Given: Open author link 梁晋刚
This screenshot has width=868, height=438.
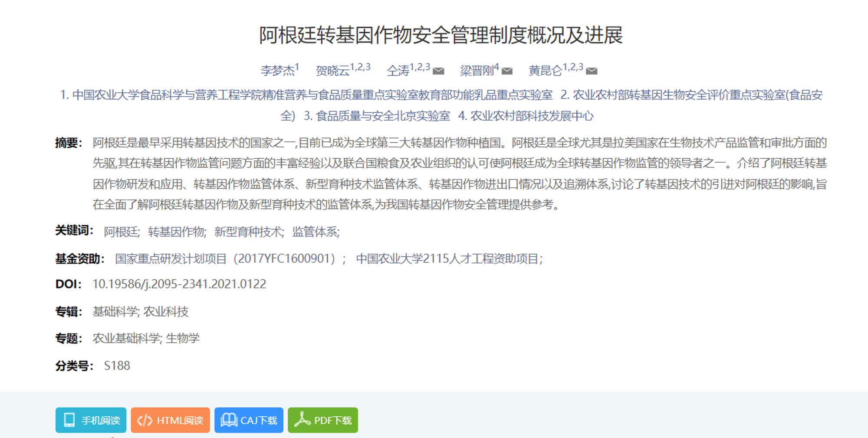Looking at the screenshot, I should point(477,70).
